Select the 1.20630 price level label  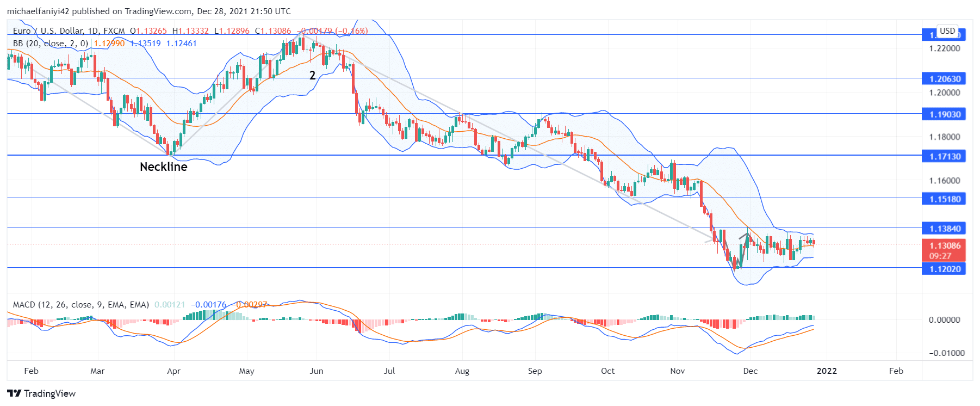[944, 79]
